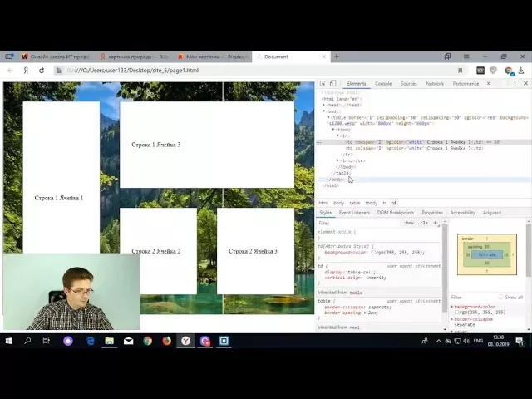Enable the Show all checkbox
The width and height of the screenshot is (532, 399).
point(500,297)
